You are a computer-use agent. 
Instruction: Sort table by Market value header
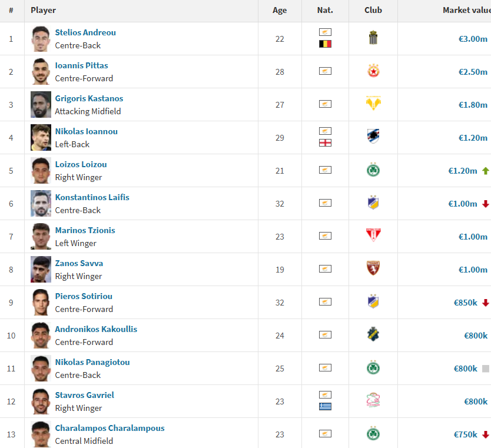pos(467,11)
